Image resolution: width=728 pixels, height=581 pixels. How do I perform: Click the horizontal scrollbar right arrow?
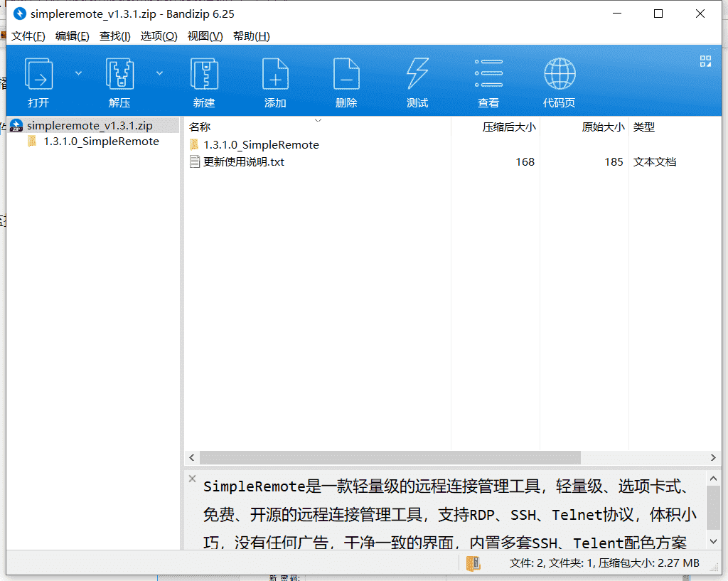tap(713, 457)
